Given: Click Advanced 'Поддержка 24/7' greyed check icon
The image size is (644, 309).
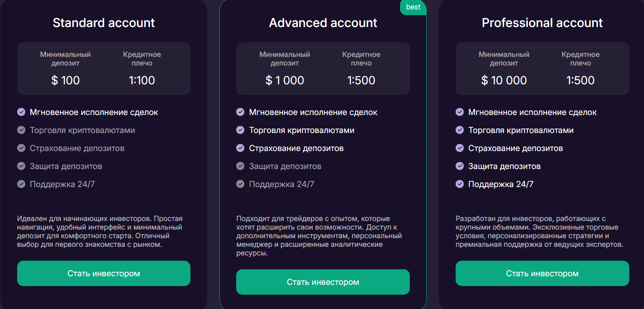Looking at the screenshot, I should (240, 184).
